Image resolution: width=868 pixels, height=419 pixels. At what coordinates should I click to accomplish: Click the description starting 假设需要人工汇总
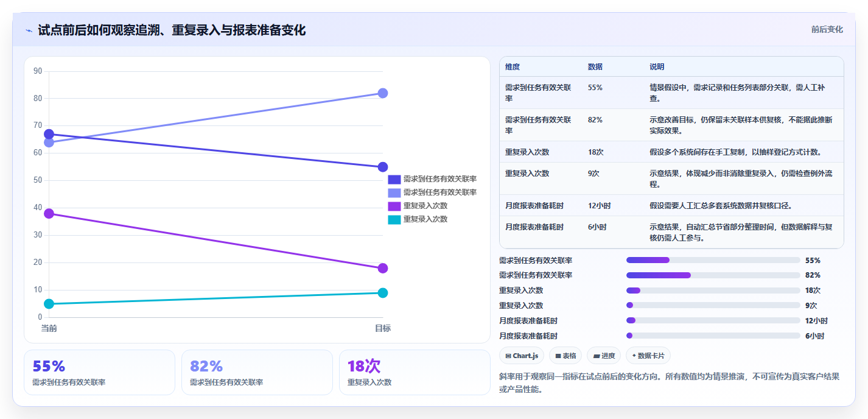click(721, 205)
